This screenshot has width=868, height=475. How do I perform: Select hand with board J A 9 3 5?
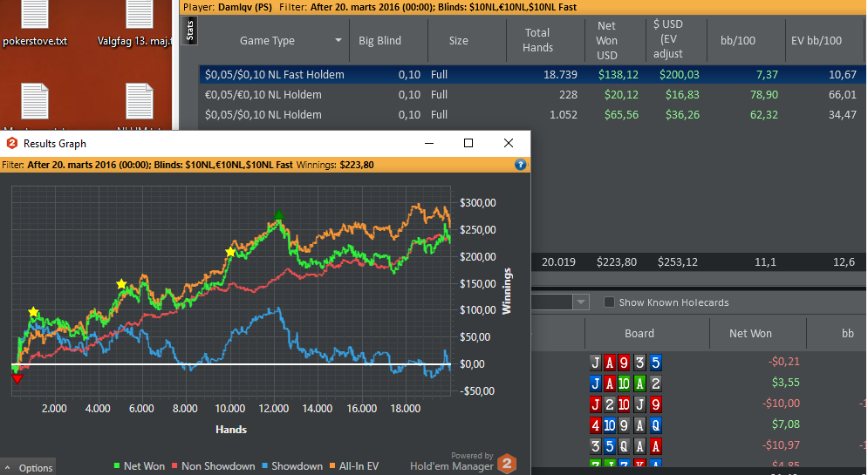[x=625, y=363]
